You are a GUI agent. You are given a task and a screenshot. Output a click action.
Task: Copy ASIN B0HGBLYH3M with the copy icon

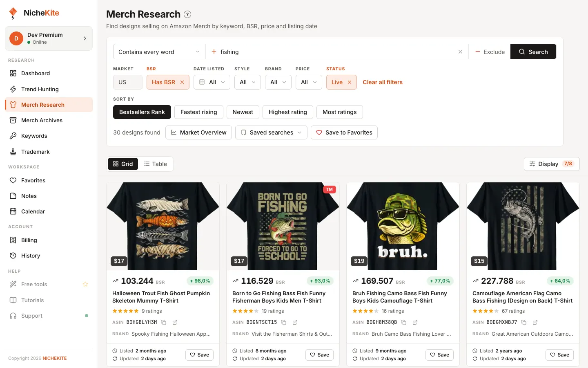pyautogui.click(x=164, y=322)
